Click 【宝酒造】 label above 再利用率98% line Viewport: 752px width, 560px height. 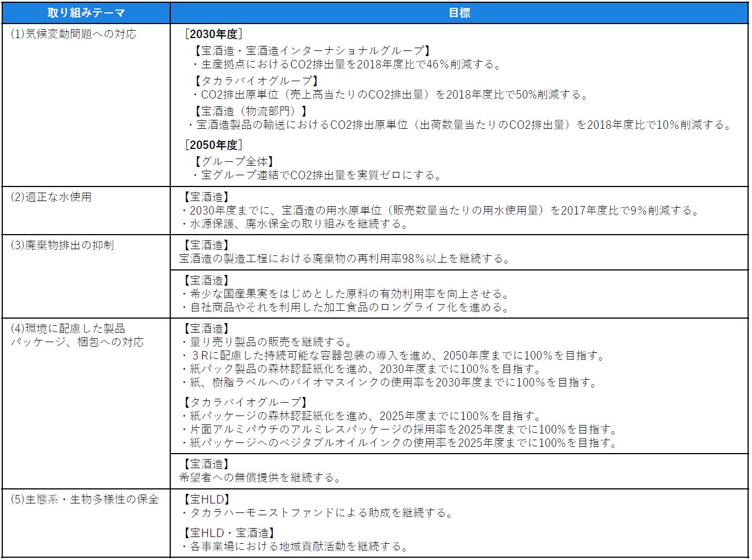point(207,245)
